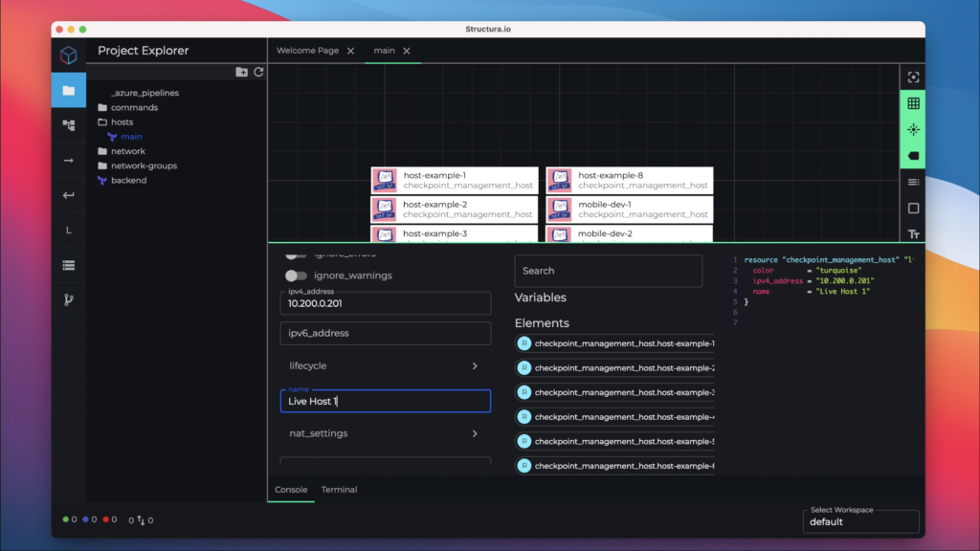Select the third checkpoint_management_host.host-example element
Image resolution: width=980 pixels, height=551 pixels.
coord(615,392)
